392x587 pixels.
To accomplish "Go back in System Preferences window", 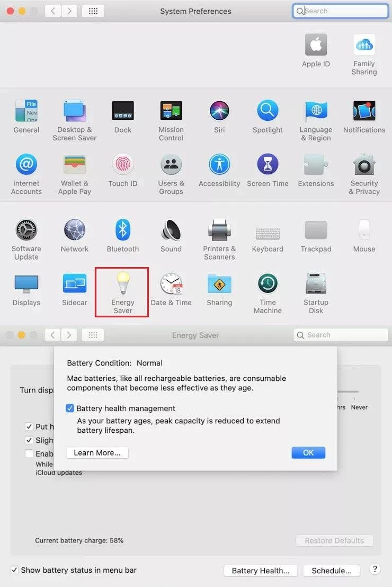I will coord(53,11).
